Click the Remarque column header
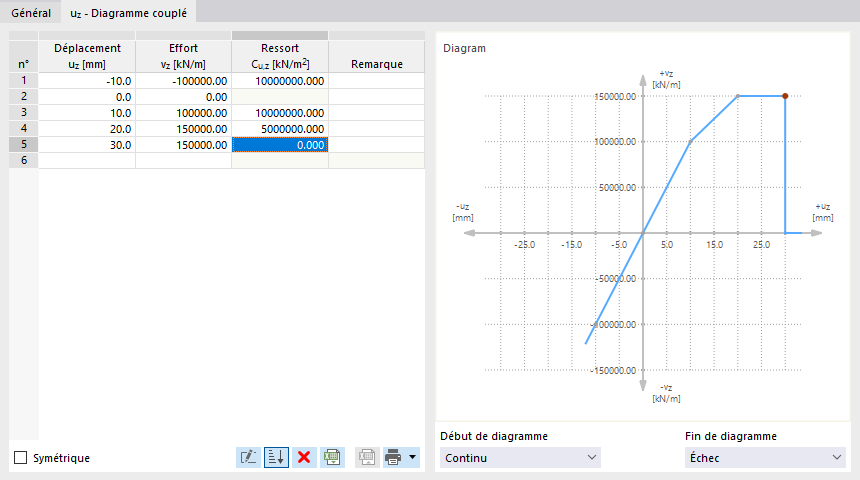Image resolution: width=860 pixels, height=480 pixels. pos(377,56)
